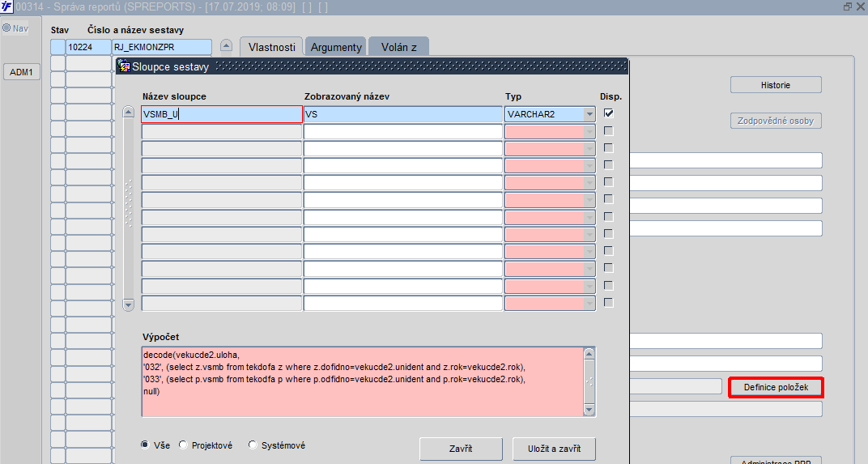Select the Systémové radio button

[253, 445]
